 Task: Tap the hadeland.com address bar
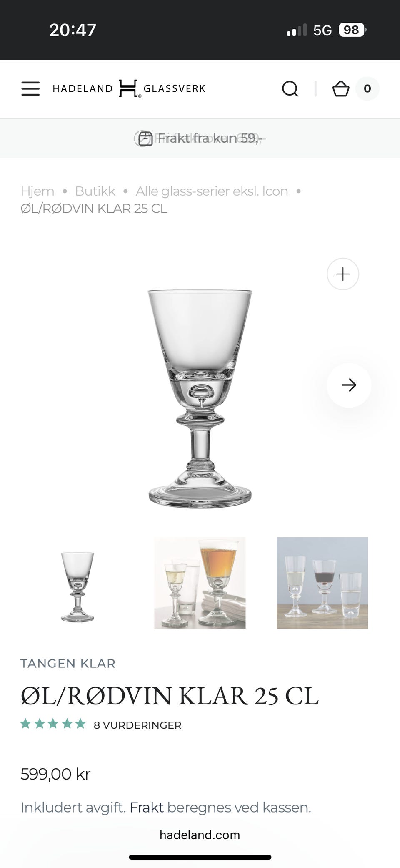200,835
